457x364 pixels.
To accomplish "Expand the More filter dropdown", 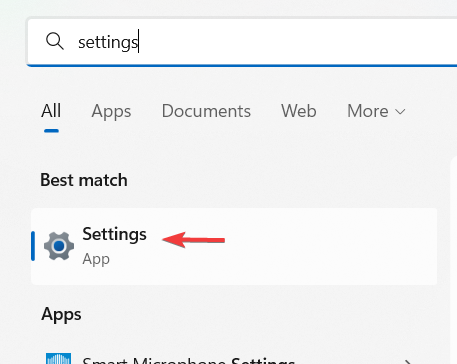I will pos(376,111).
